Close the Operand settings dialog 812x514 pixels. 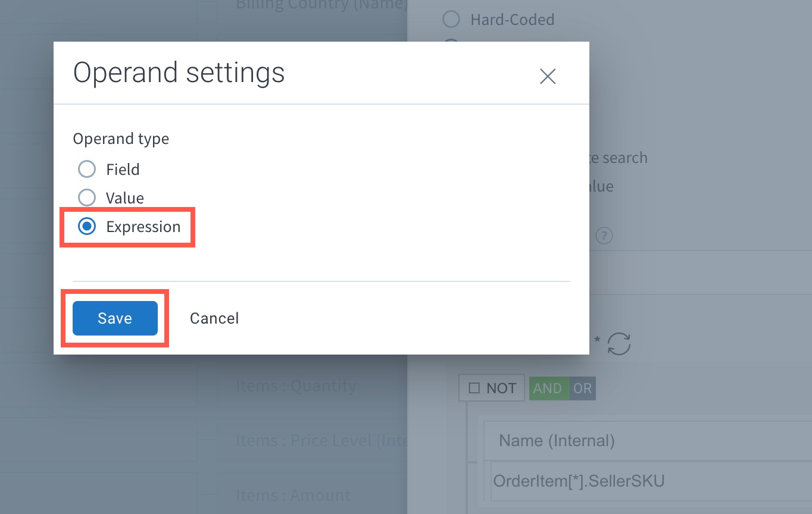click(547, 76)
